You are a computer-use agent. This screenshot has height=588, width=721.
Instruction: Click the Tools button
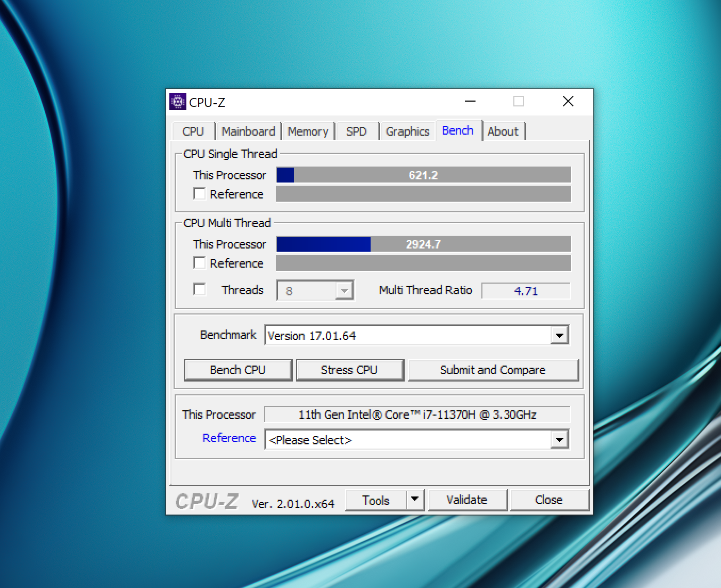point(376,500)
